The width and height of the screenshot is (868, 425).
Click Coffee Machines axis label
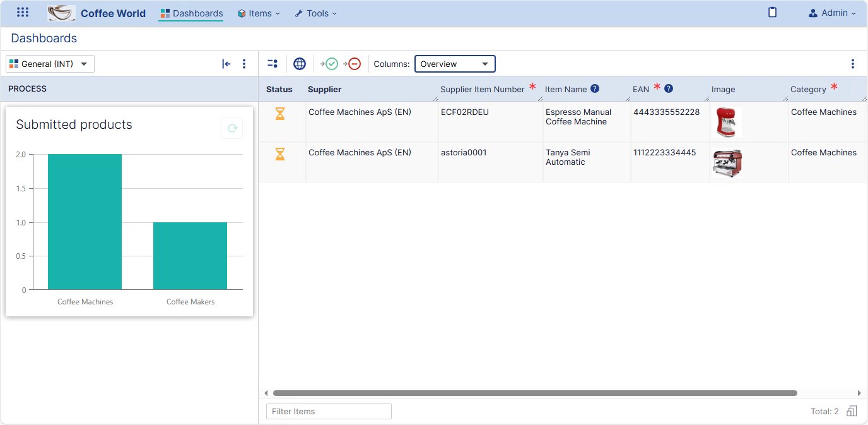click(x=85, y=302)
